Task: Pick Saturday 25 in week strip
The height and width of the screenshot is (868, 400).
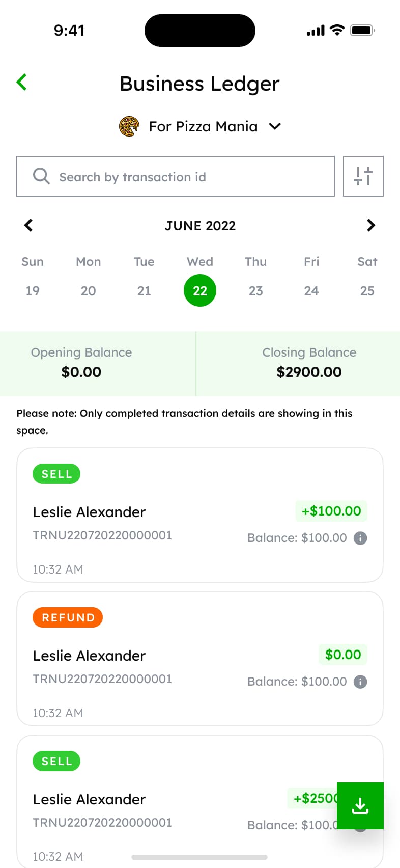Action: [367, 291]
